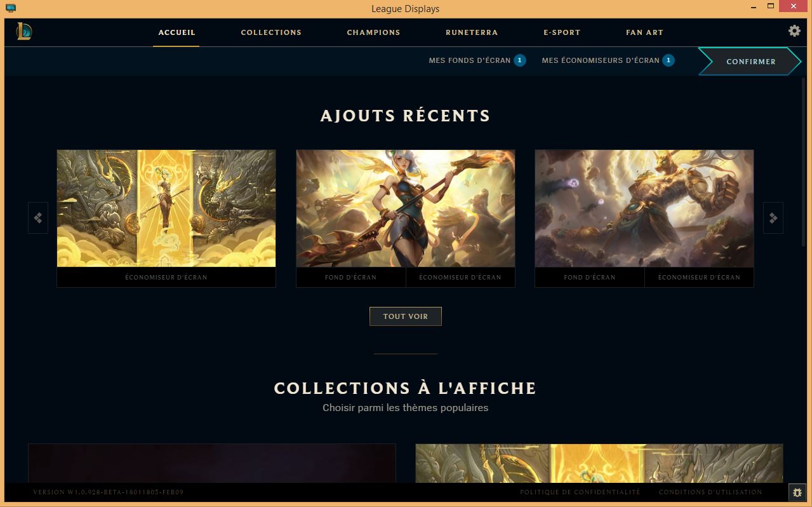The width and height of the screenshot is (812, 507).
Task: Add the golden warrior artwork as Économiseur d'écran
Action: click(699, 278)
